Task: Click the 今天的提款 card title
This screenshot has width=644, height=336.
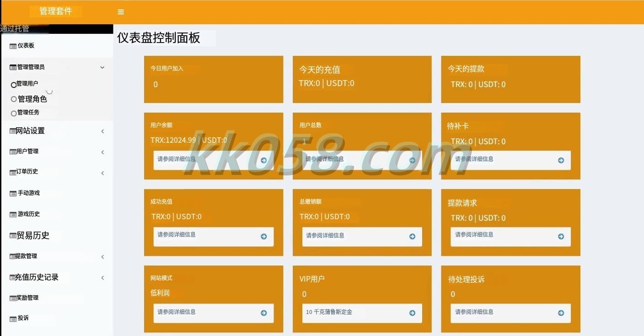Action: pyautogui.click(x=466, y=69)
